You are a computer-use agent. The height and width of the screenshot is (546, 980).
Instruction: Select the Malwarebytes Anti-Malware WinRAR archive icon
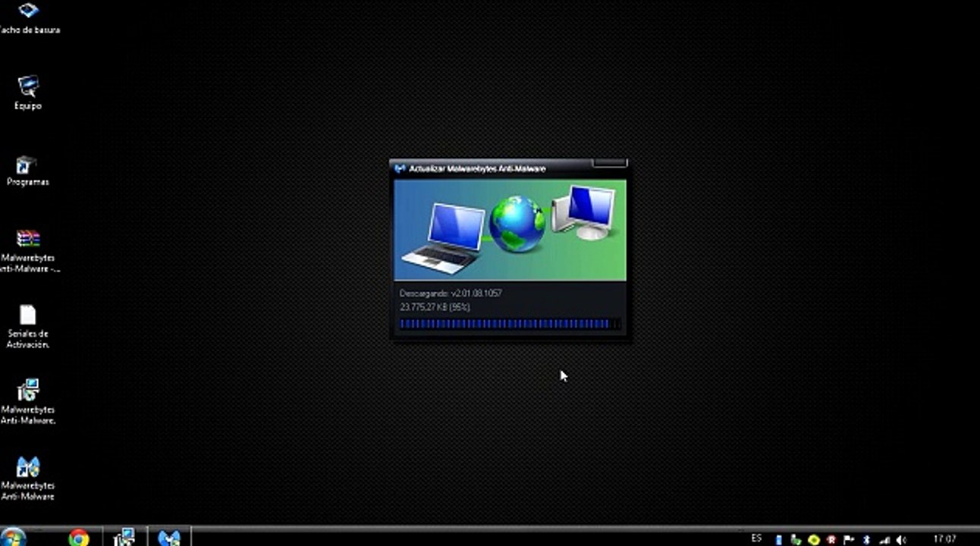(29, 251)
